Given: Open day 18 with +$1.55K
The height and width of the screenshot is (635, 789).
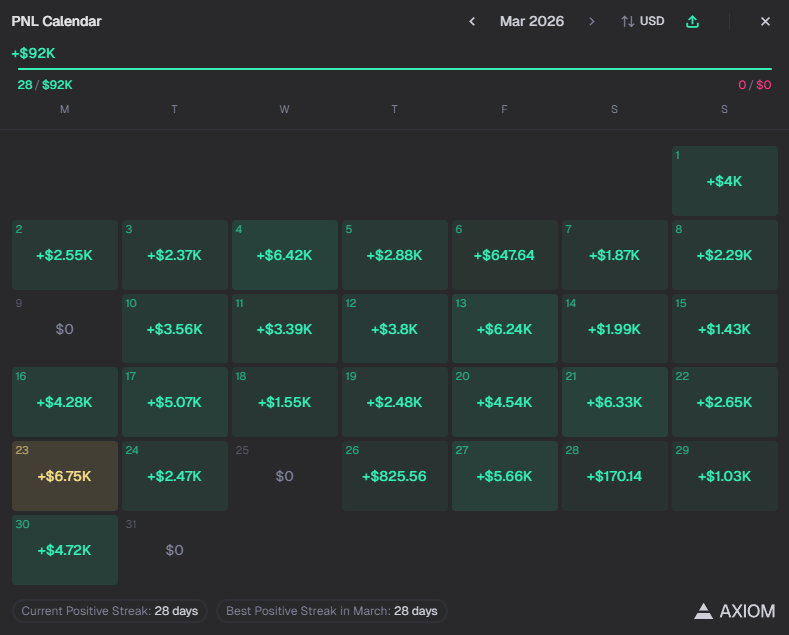Looking at the screenshot, I should coord(285,402).
